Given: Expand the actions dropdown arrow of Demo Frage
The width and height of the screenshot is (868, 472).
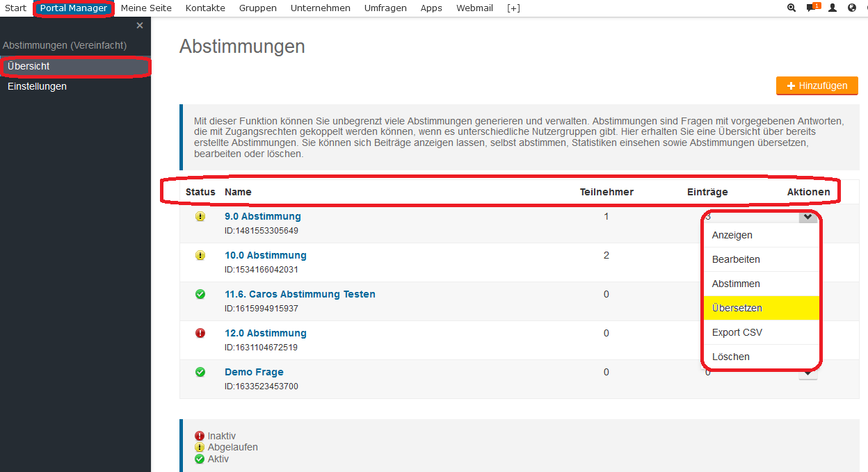Looking at the screenshot, I should [x=807, y=374].
